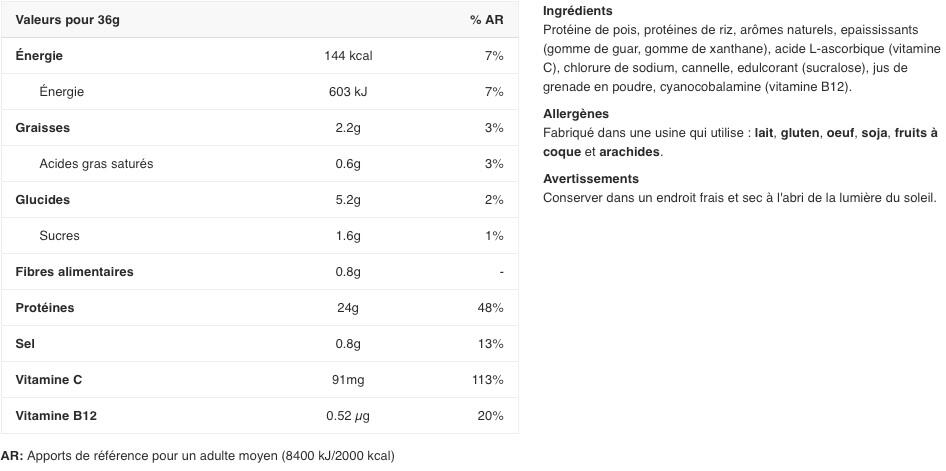946x471 pixels.
Task: Click the "% AR" column header
Action: (x=486, y=20)
